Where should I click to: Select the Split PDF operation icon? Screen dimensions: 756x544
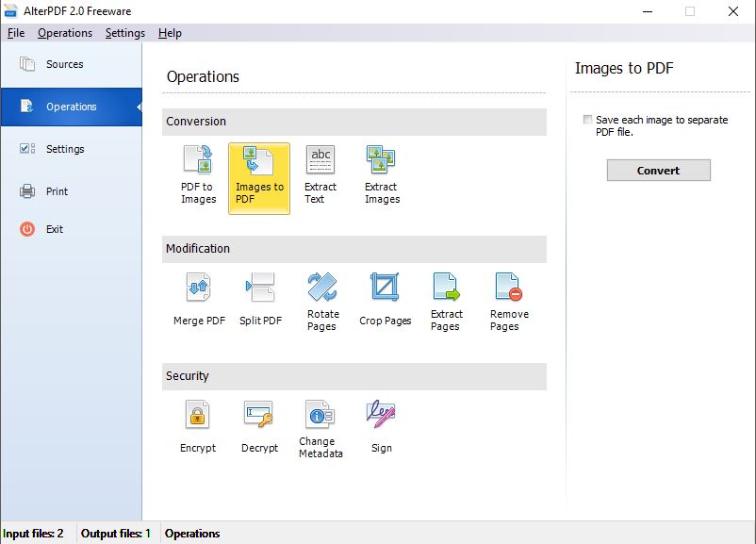tap(260, 287)
